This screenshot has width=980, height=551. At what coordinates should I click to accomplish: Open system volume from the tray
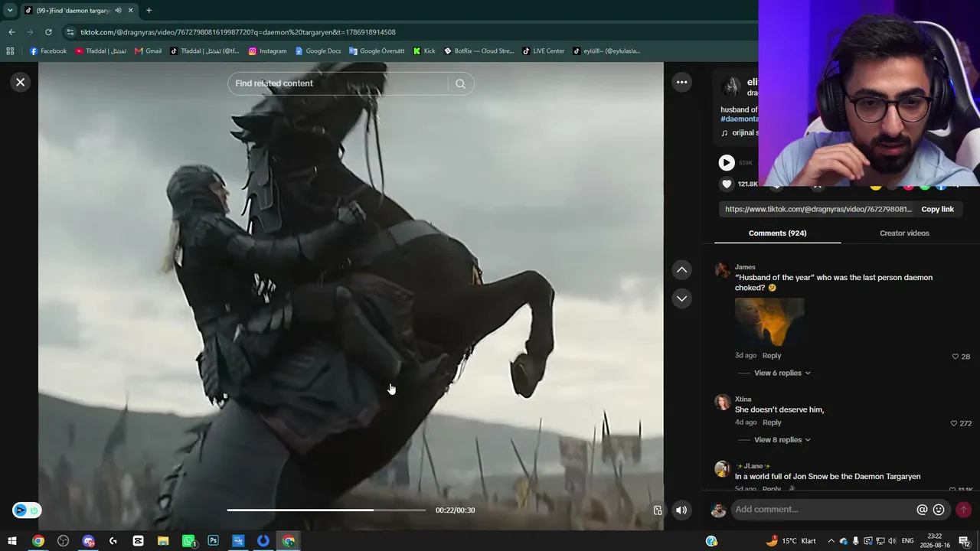click(x=892, y=541)
